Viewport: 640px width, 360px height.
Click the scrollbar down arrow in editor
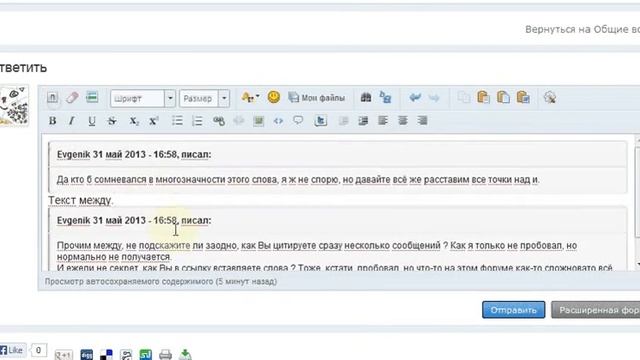638,264
